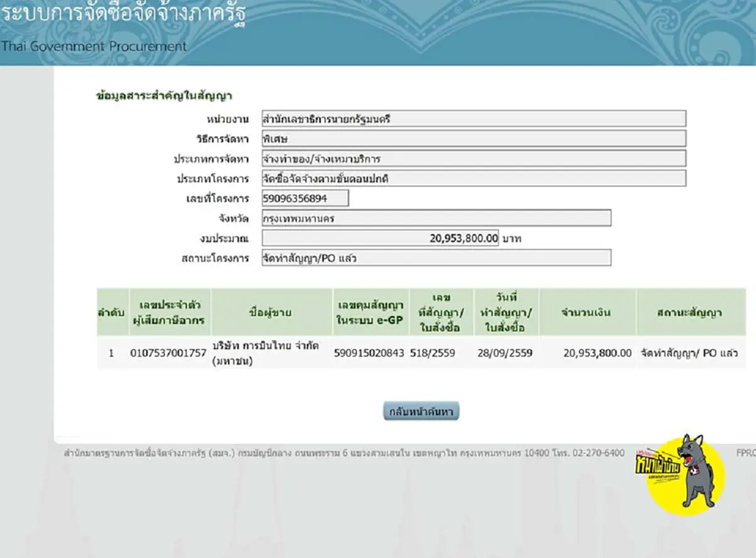
Task: Click the footer address text with โทร. 02-270-6400
Action: click(344, 453)
